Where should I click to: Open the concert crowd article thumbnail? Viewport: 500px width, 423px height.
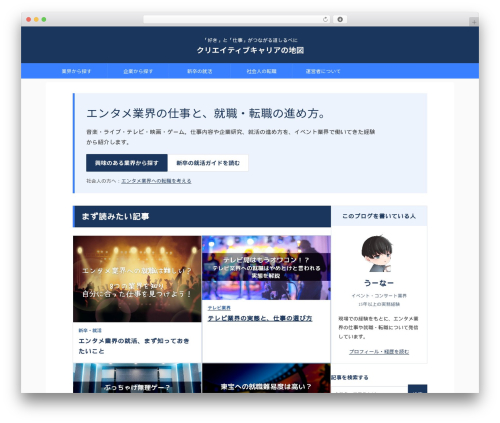tap(137, 279)
